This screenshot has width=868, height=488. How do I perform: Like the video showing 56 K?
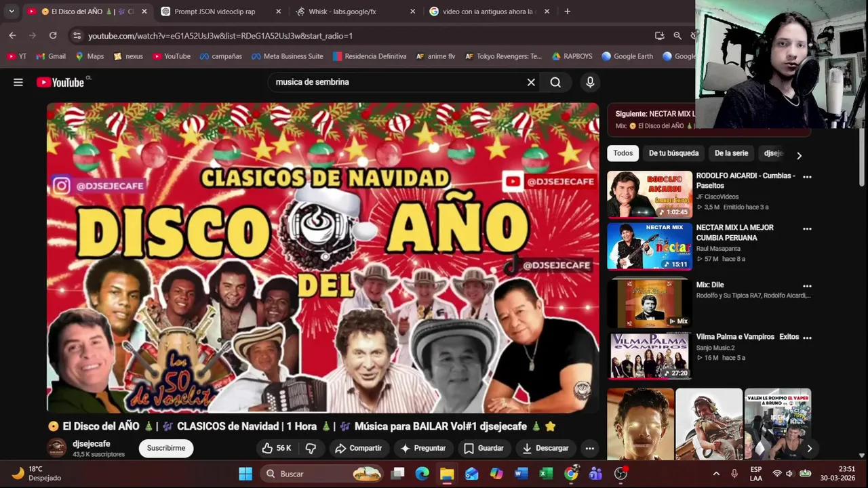click(277, 448)
